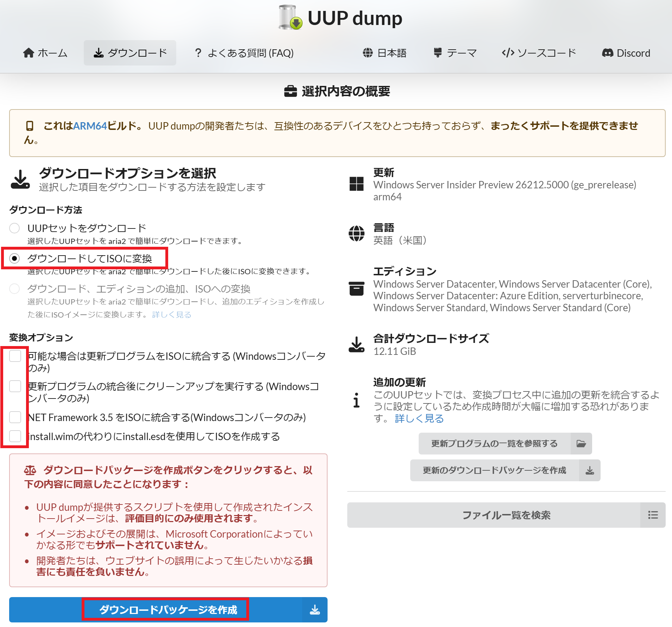672x627 pixels.
Task: Click the 英語（米国）language value
Action: (x=400, y=240)
